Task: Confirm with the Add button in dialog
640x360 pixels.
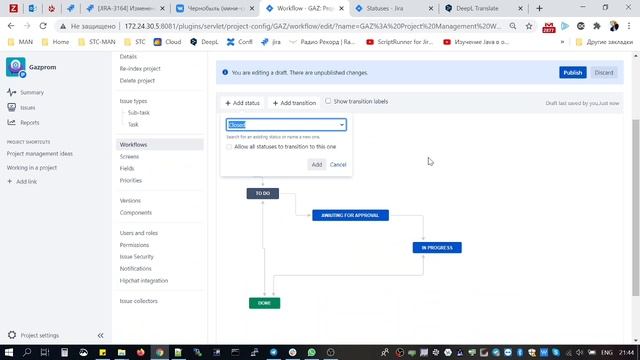Action: tap(317, 164)
